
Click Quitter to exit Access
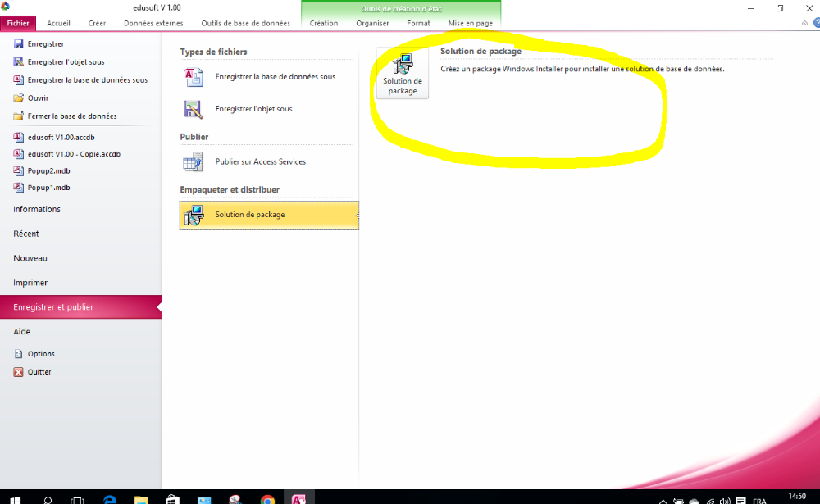tap(39, 372)
